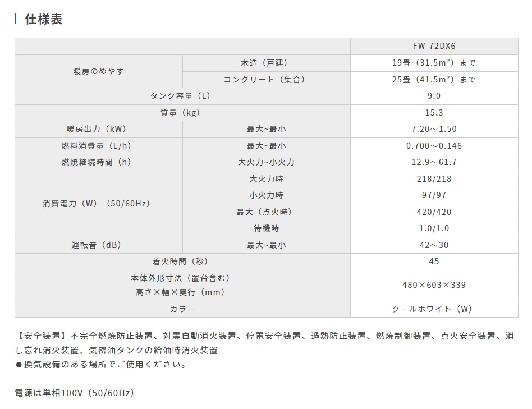Image resolution: width=532 pixels, height=409 pixels.
Task: Click the 12.9～61.7 burn time value
Action: click(x=434, y=162)
